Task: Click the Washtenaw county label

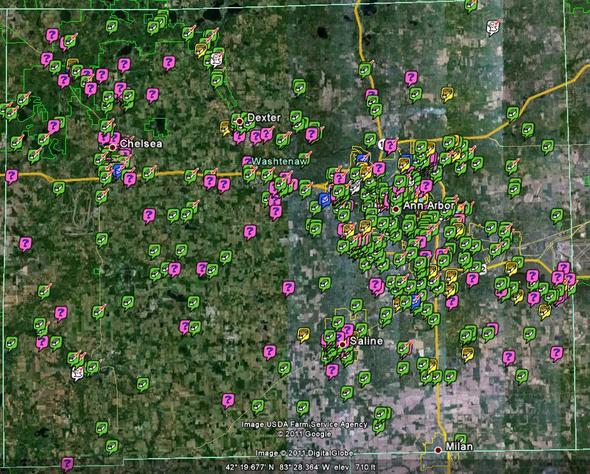Action: pyautogui.click(x=279, y=161)
